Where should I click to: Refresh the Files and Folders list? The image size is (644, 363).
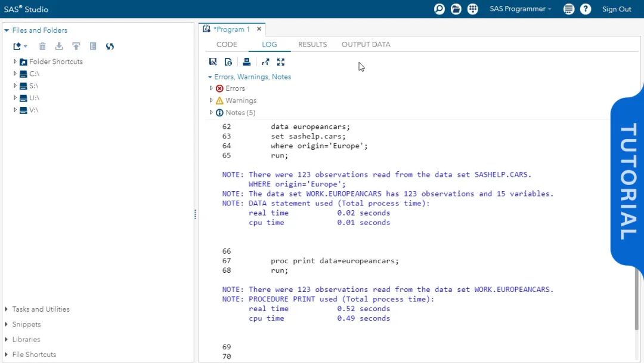point(110,47)
